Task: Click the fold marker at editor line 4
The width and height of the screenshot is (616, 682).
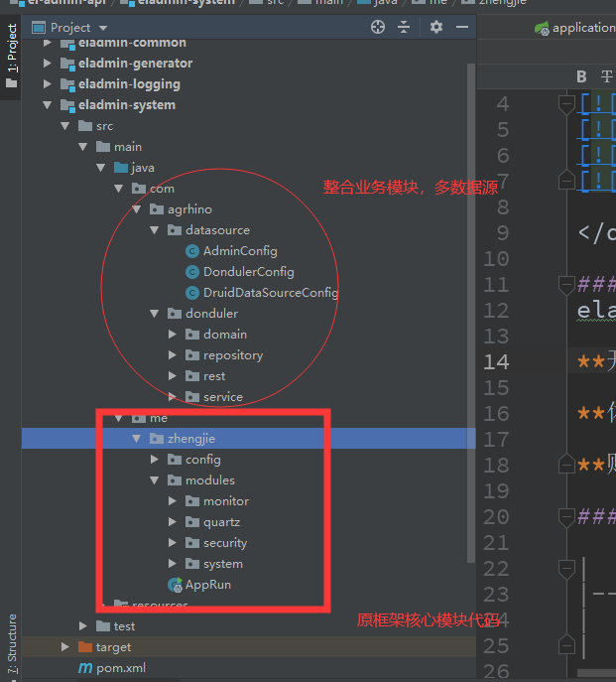Action: [566, 104]
